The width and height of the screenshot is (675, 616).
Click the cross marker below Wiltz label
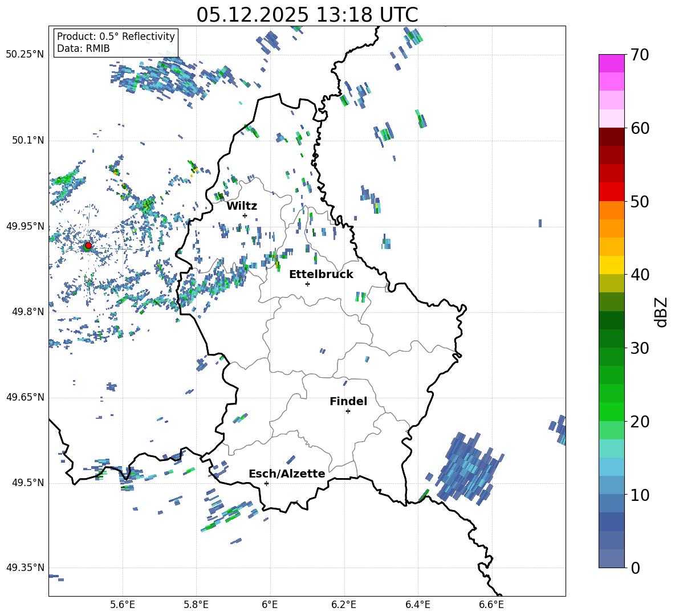[245, 215]
